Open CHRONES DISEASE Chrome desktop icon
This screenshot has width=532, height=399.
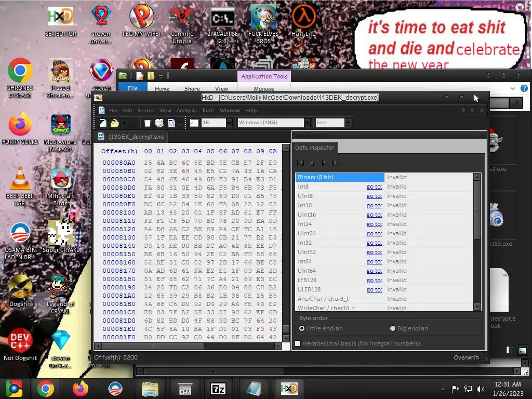20,78
